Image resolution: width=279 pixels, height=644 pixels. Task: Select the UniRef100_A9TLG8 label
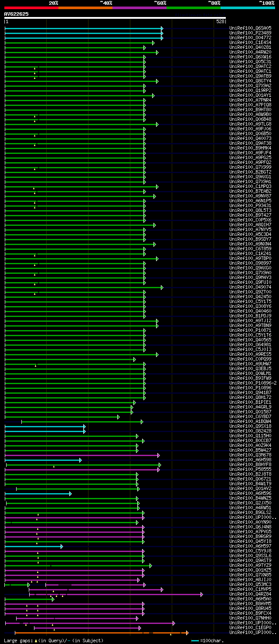coord(250,124)
